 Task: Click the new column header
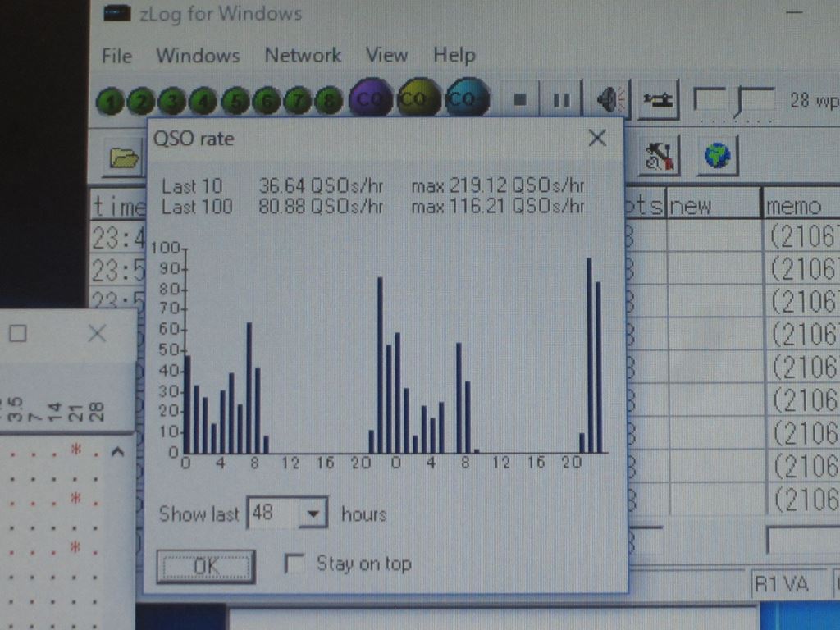[714, 203]
